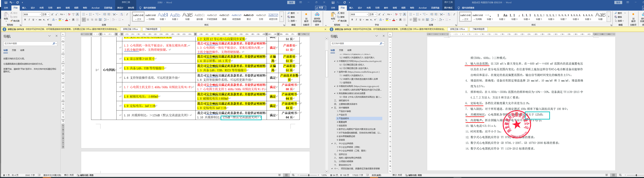The width and height of the screenshot is (644, 178).
Task: Open font size dropdown in right window
Action: click(x=376, y=14)
